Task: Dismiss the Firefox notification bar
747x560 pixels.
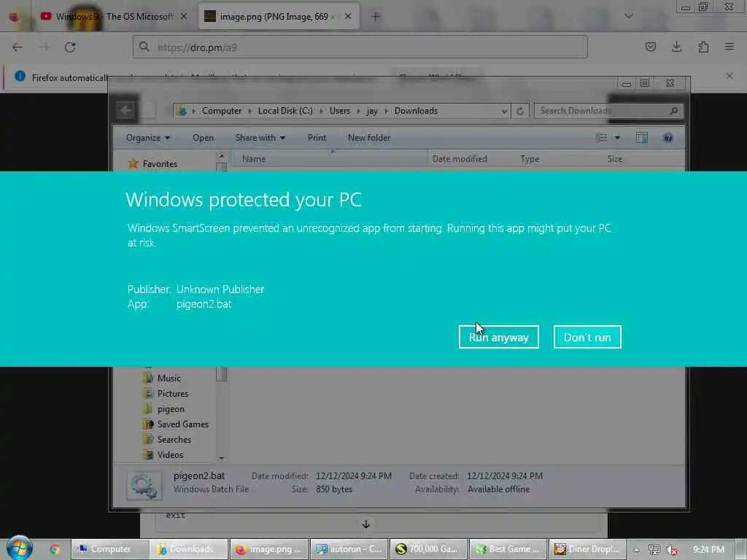Action: 729,76
